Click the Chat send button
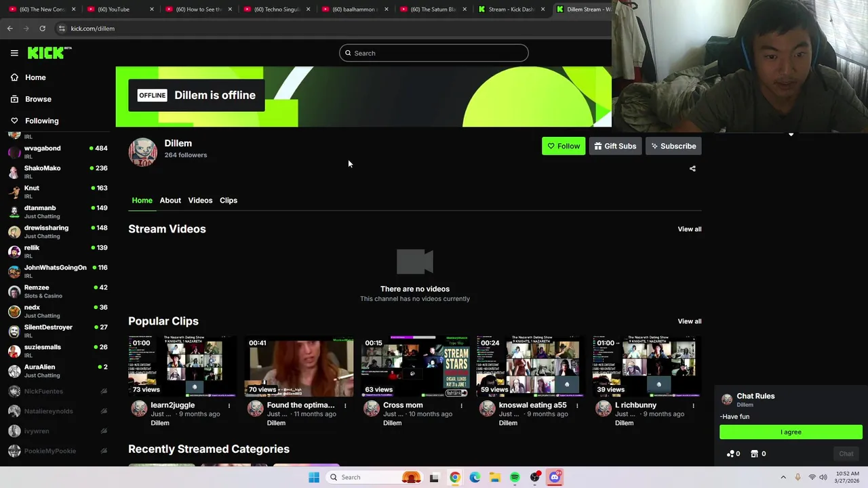The height and width of the screenshot is (488, 868). point(846,454)
